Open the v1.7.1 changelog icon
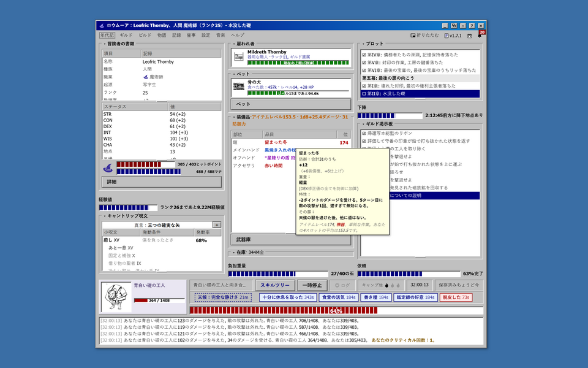Screen dimensions: 588x368 [447, 36]
